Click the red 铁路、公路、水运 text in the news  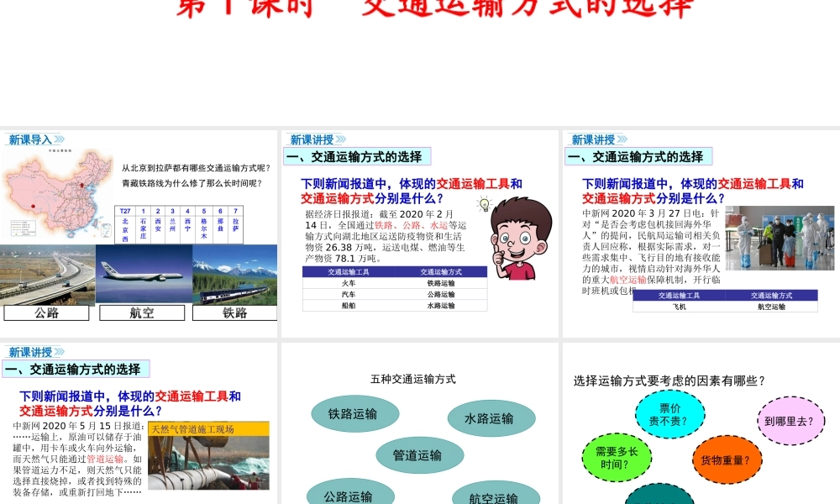pos(411,225)
